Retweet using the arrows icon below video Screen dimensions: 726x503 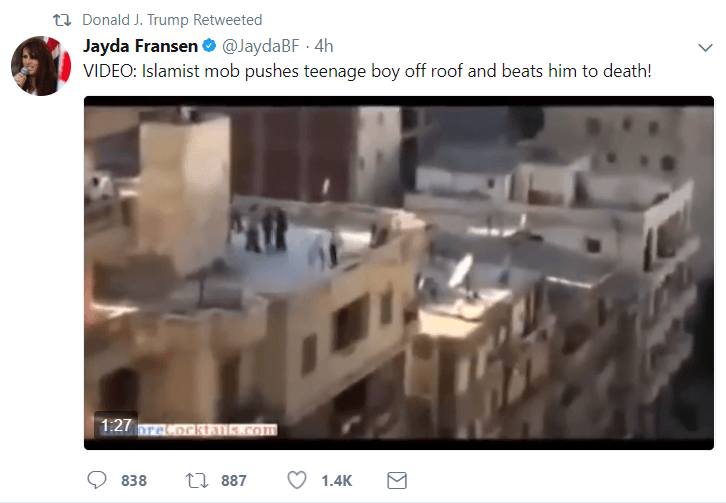[197, 481]
